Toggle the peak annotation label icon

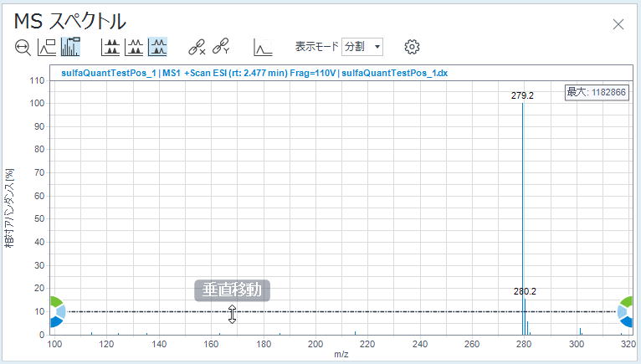[x=47, y=47]
